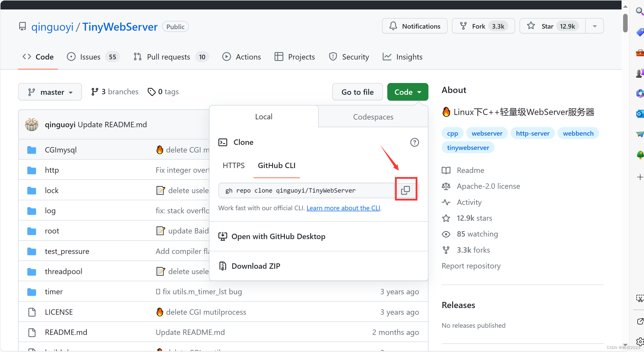The width and height of the screenshot is (644, 352).
Task: Go to the Actions tab
Action: pyautogui.click(x=241, y=57)
